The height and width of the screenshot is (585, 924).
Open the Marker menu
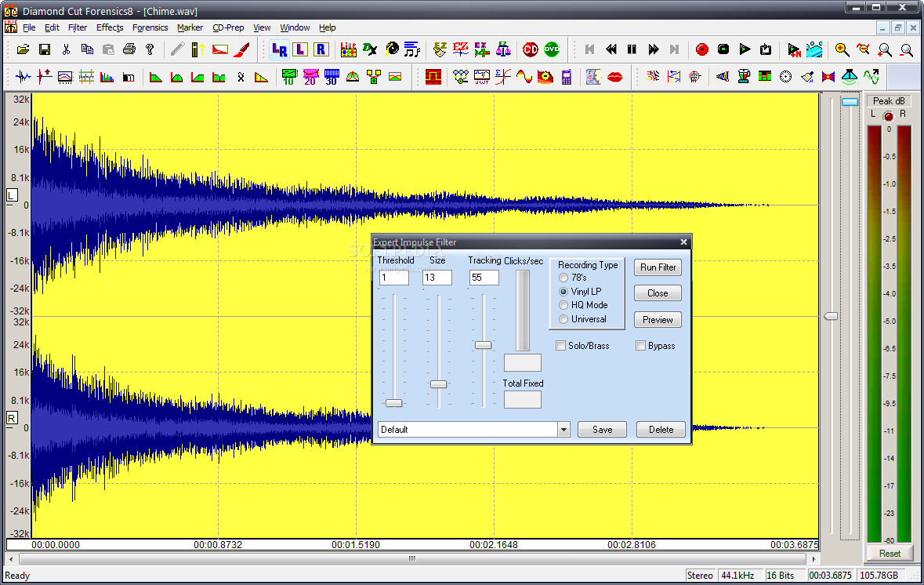coord(190,27)
